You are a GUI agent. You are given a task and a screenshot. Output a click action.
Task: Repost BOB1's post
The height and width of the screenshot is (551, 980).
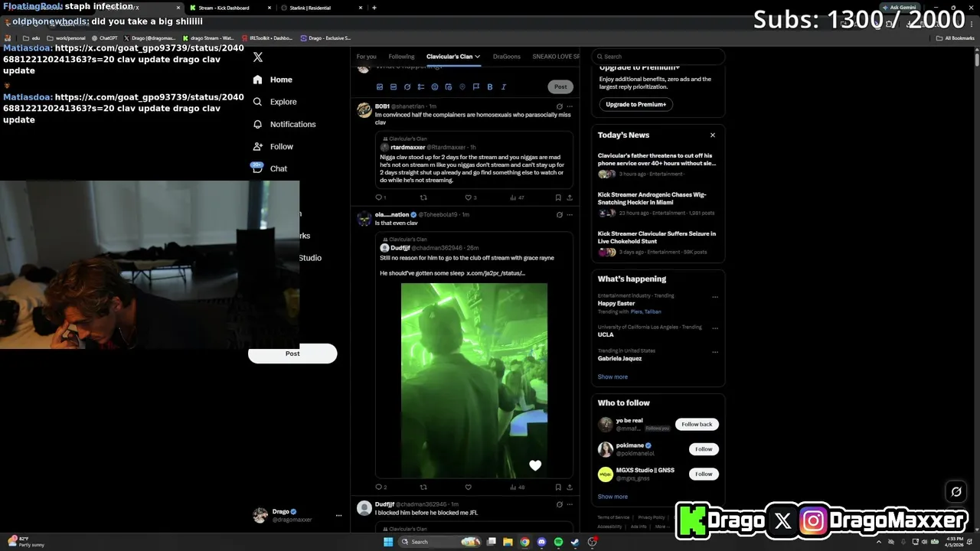pos(423,197)
